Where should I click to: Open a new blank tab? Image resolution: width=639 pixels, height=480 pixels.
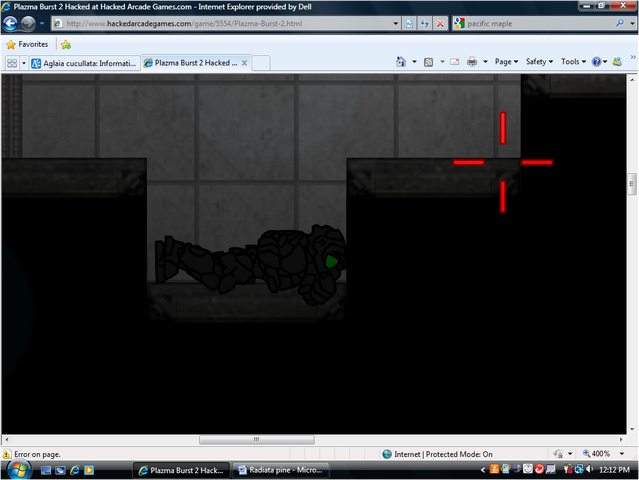261,63
